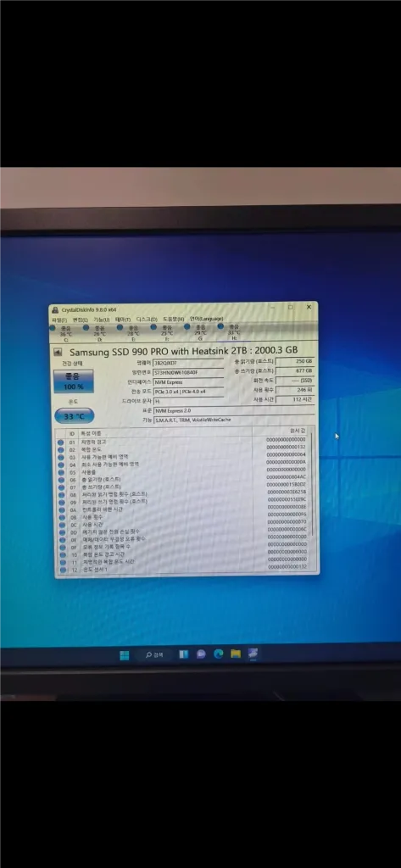Click the 좋음 100 % health status button
This screenshot has width=401, height=868.
tap(74, 381)
